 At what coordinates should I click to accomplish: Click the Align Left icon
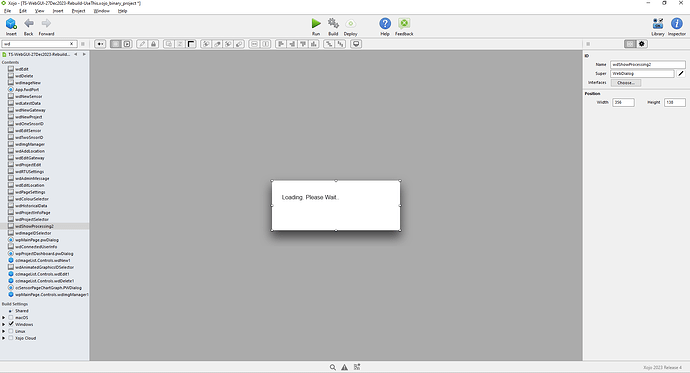click(281, 44)
